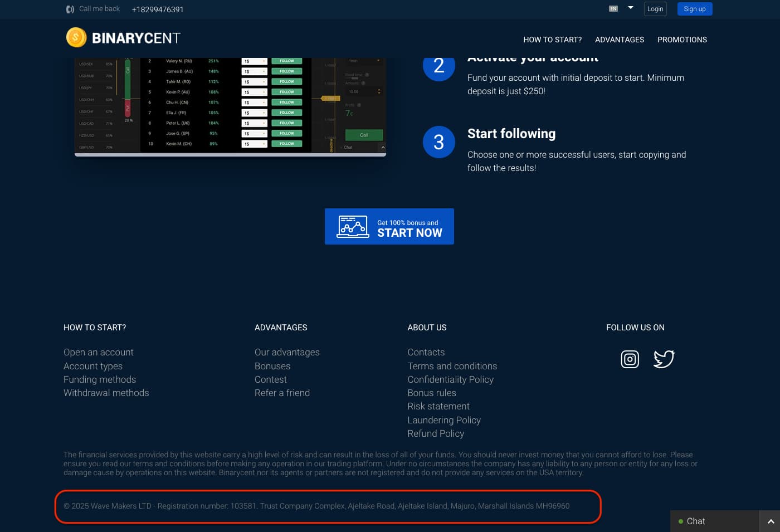
Task: Open BinaryCent's Instagram page via its icon
Action: pyautogui.click(x=630, y=359)
